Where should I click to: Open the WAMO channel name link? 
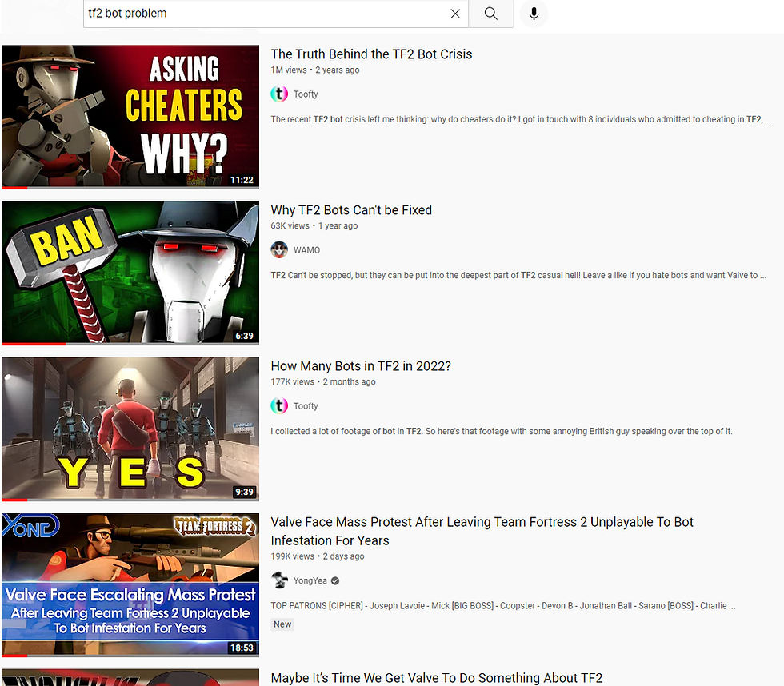306,249
